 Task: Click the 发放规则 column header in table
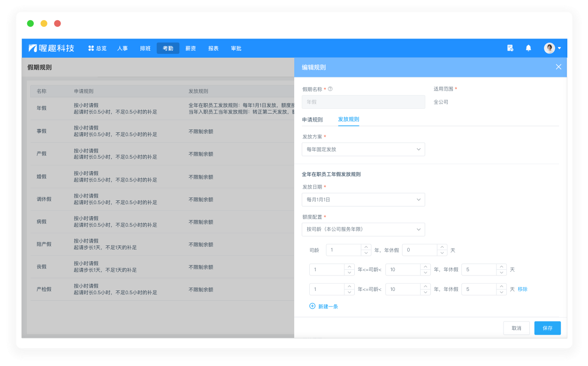pyautogui.click(x=199, y=91)
